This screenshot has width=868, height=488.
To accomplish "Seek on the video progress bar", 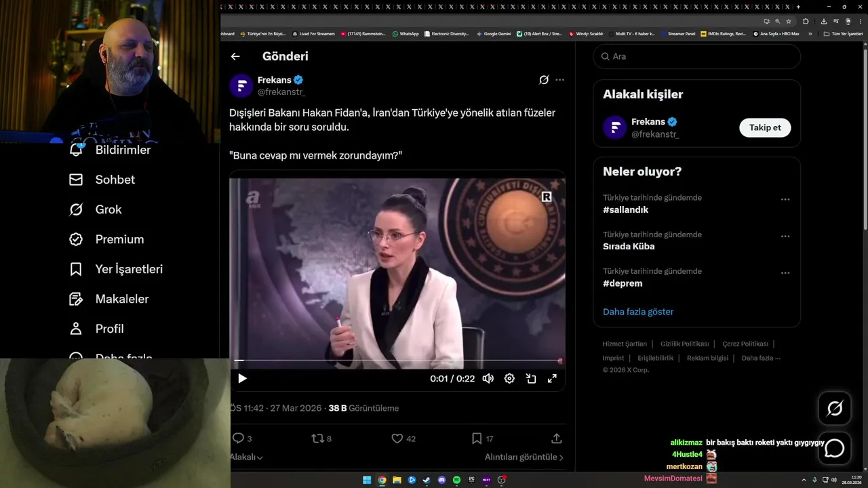I will coord(397,361).
